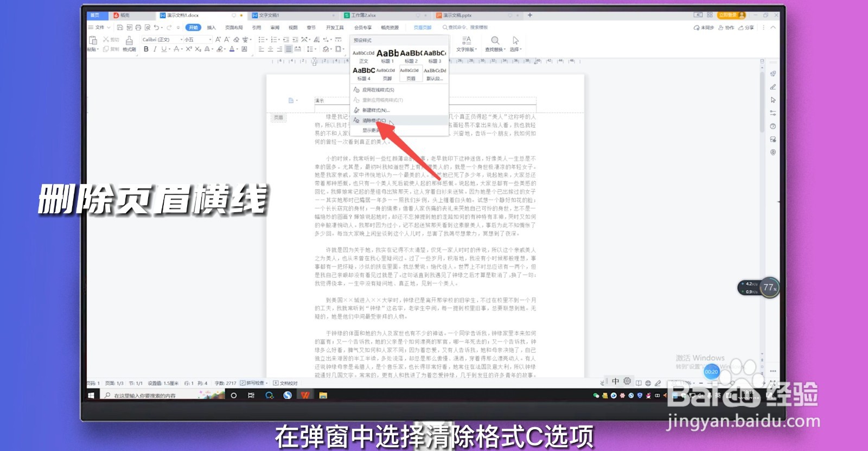Click the 协作 collaboration button
The image size is (868, 451).
(x=726, y=28)
